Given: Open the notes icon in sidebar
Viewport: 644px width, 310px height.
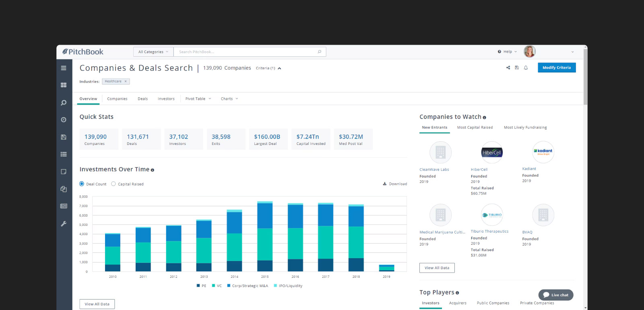Looking at the screenshot, I should click(64, 172).
